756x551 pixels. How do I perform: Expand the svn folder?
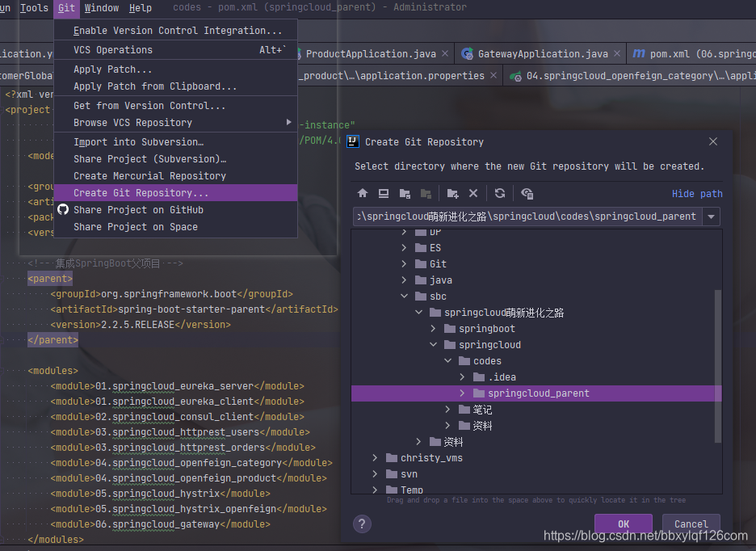pos(375,474)
